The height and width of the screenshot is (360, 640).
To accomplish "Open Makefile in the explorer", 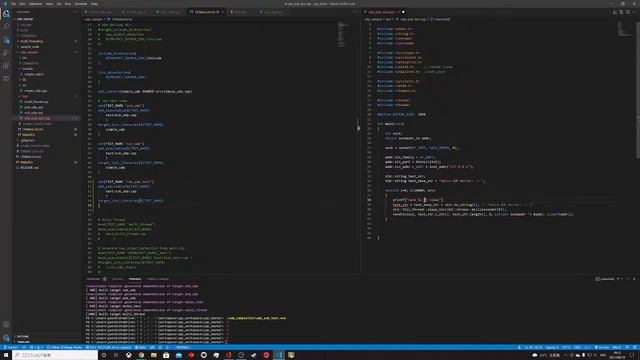I will [x=27, y=162].
